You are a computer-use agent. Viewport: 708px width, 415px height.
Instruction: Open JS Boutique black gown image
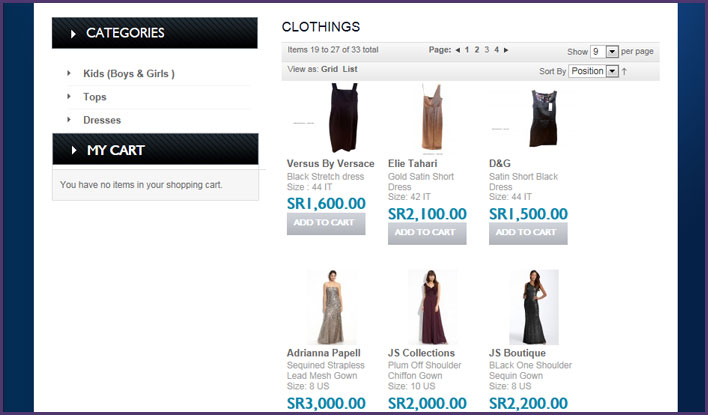point(534,308)
